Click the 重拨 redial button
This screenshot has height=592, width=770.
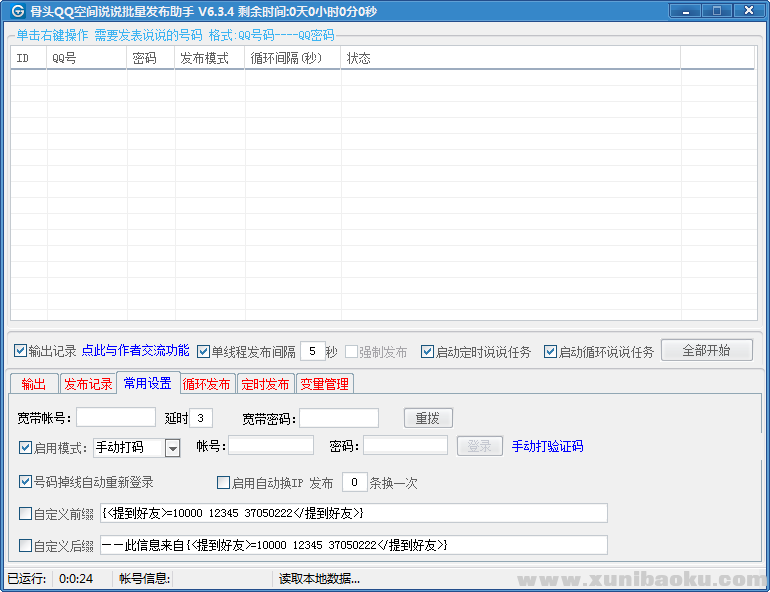(x=428, y=418)
